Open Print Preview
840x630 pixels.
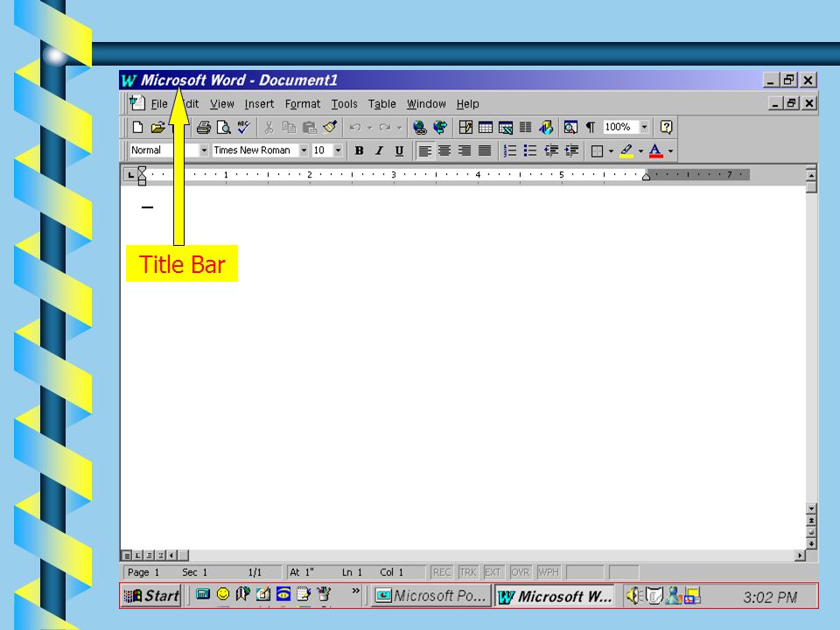[x=223, y=128]
